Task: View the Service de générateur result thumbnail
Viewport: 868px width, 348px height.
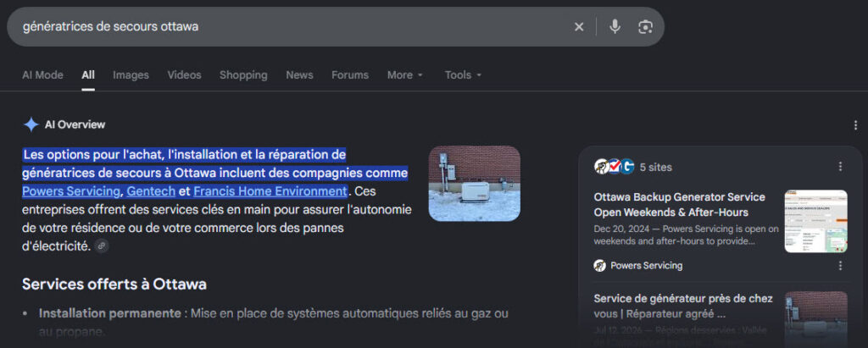Action: click(x=816, y=318)
